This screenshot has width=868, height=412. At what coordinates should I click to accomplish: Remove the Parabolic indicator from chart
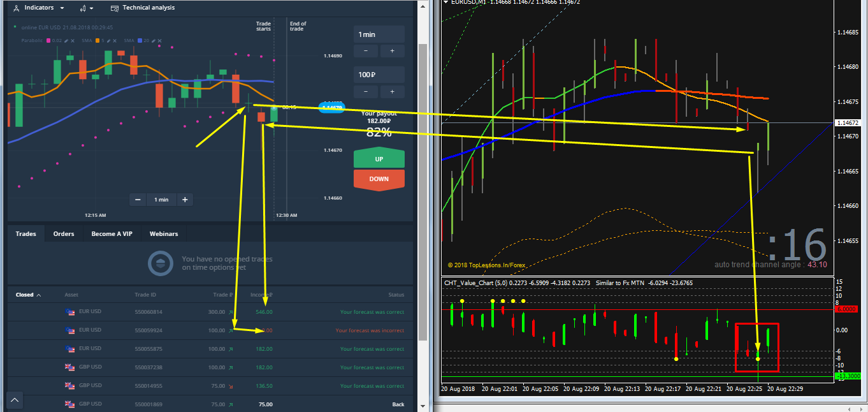(x=73, y=40)
